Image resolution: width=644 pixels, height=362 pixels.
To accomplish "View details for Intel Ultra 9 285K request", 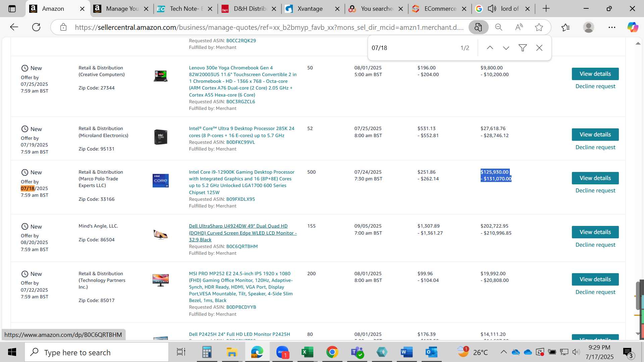I will [x=595, y=134].
